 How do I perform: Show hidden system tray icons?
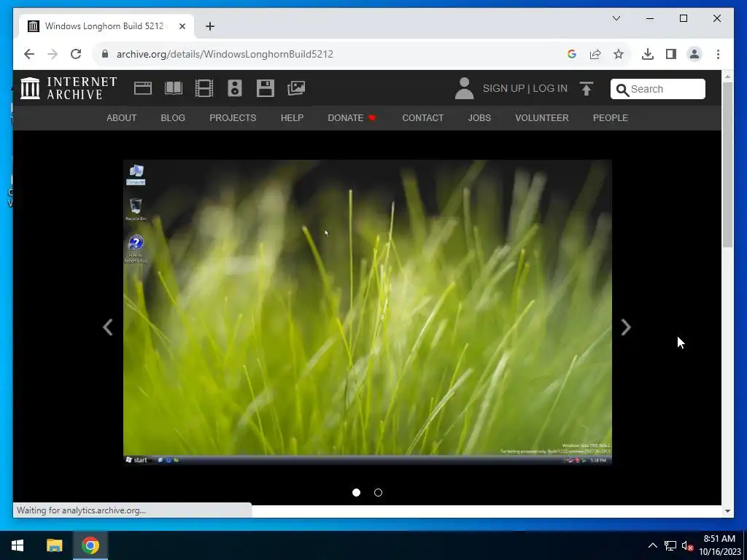point(653,545)
